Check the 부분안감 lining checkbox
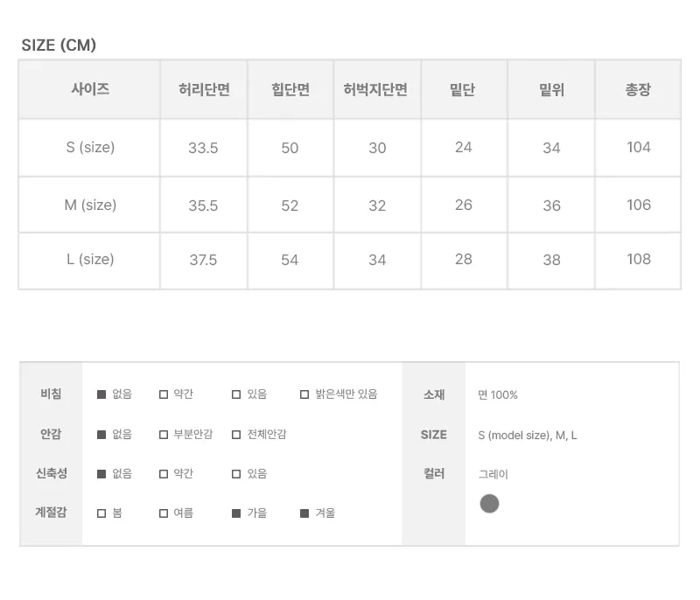Viewport: 700px width, 600px height. click(164, 435)
